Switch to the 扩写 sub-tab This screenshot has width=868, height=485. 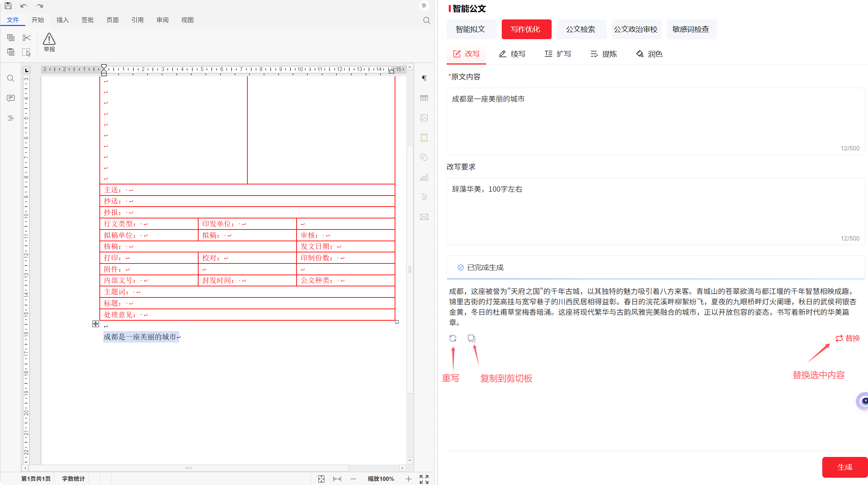558,54
